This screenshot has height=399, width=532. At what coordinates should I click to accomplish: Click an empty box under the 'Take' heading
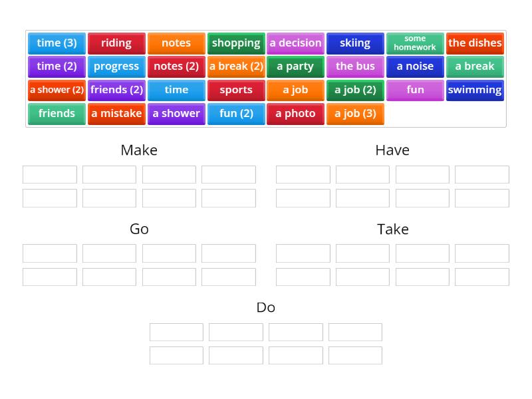(303, 253)
